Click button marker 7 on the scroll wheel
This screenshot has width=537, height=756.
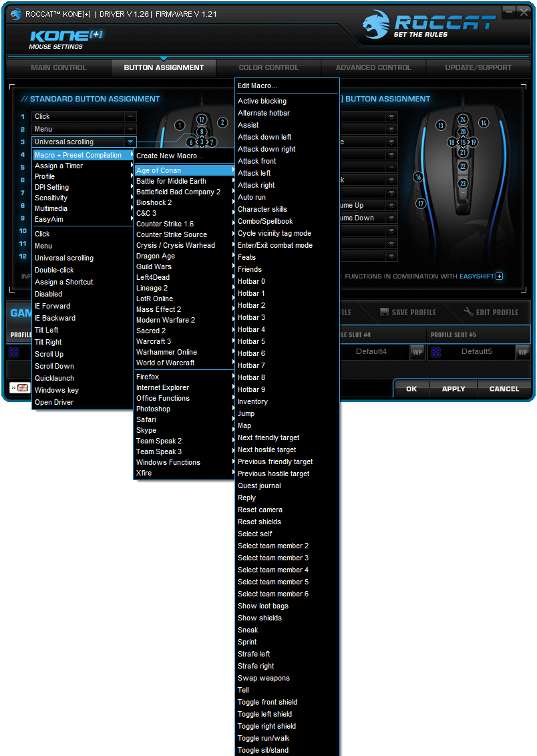[x=211, y=142]
